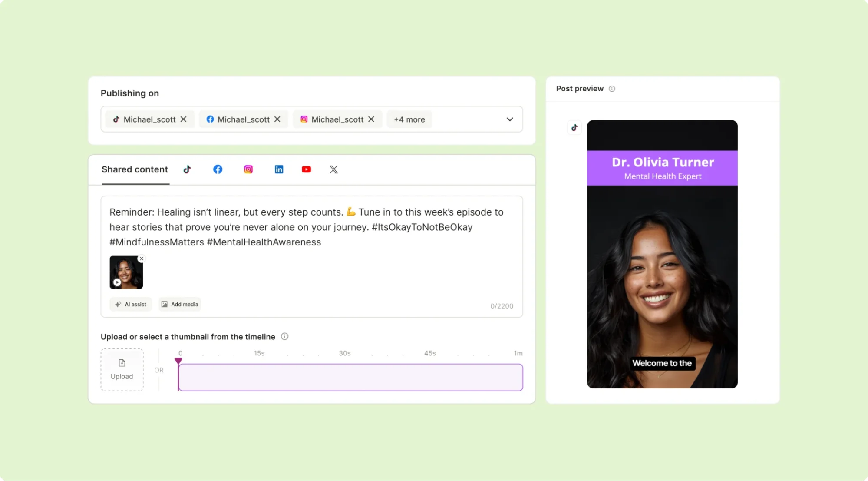This screenshot has width=868, height=481.
Task: Click the Instagram icon in content tabs
Action: click(x=248, y=169)
